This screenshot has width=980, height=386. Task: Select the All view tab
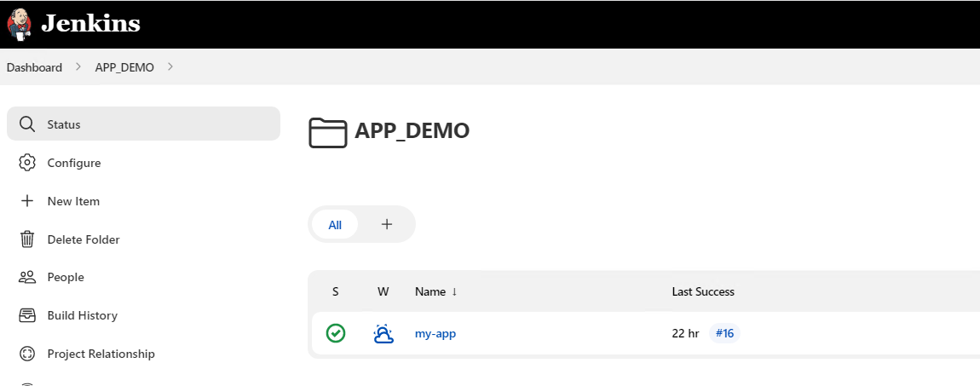point(335,225)
